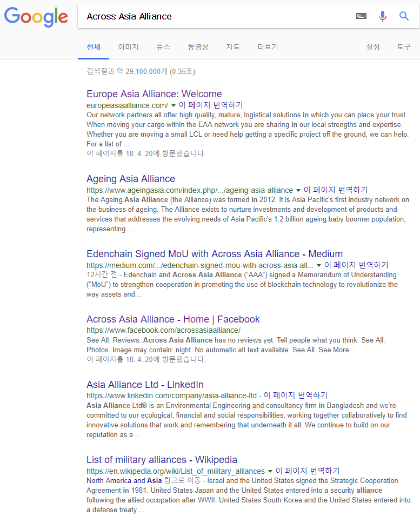Select the 전체 (All) tab

pos(94,47)
